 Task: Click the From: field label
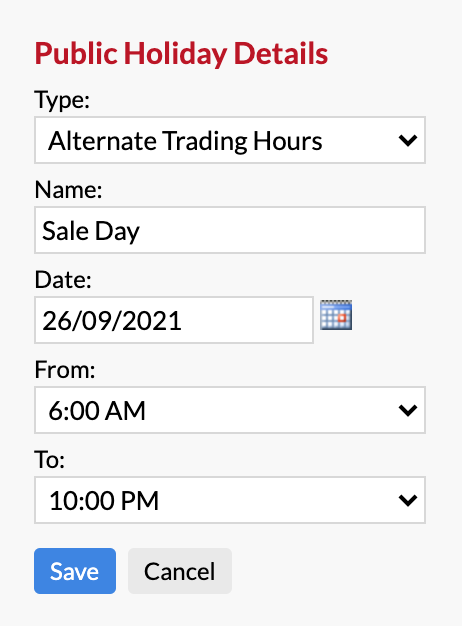(x=65, y=369)
